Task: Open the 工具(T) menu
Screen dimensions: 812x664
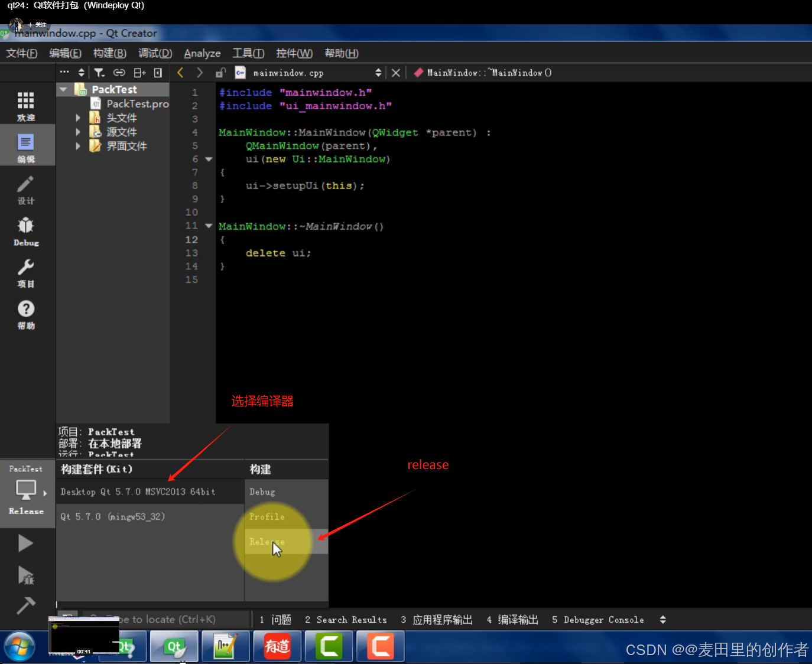Action: (248, 53)
